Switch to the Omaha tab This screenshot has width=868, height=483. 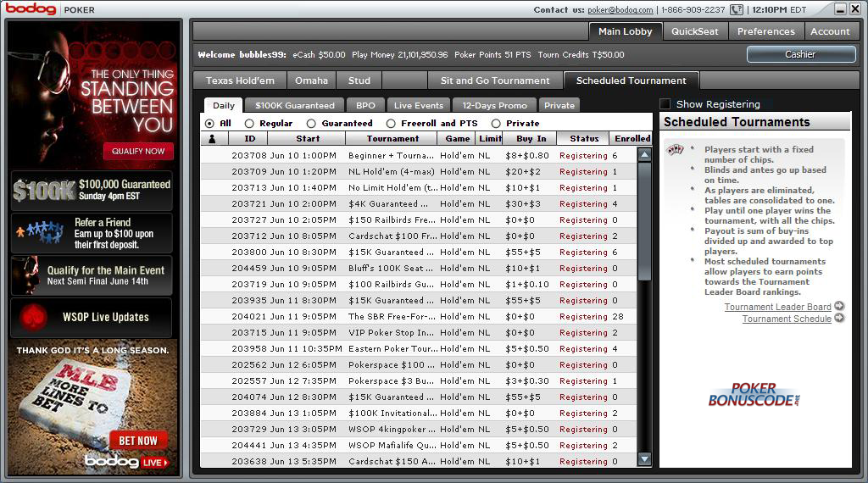[311, 80]
